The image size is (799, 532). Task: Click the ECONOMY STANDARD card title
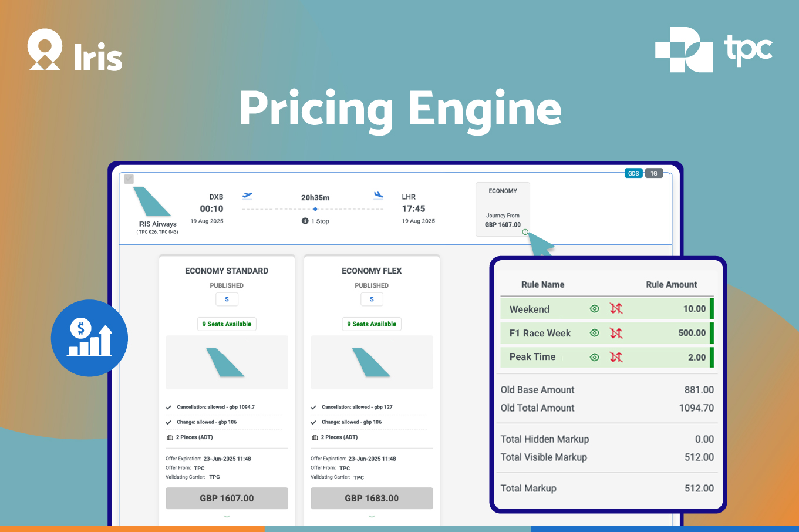point(227,271)
